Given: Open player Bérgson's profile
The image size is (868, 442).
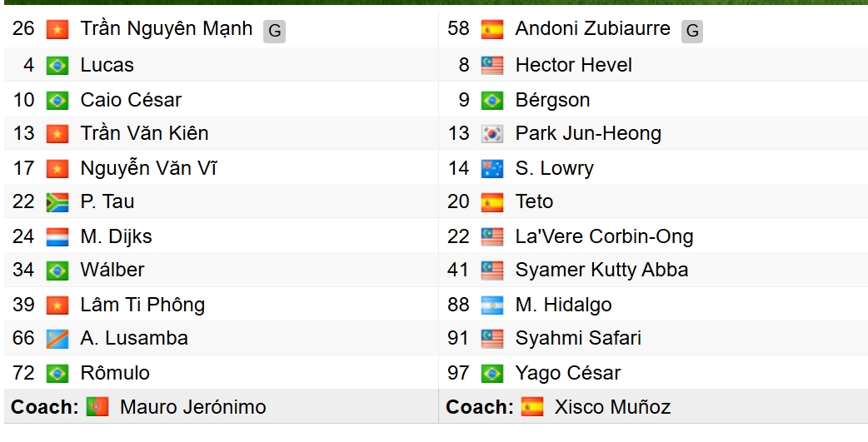Looking at the screenshot, I should click(x=552, y=100).
